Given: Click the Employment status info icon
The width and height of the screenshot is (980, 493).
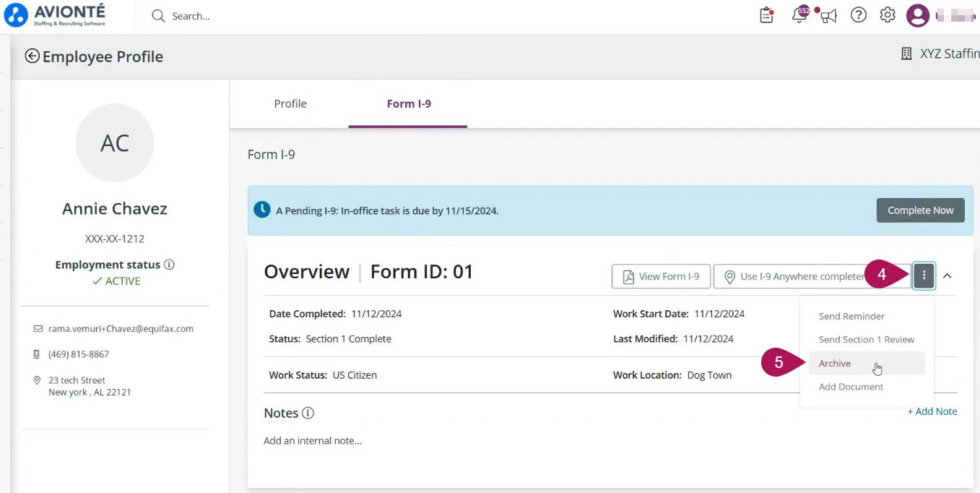Looking at the screenshot, I should pos(169,265).
